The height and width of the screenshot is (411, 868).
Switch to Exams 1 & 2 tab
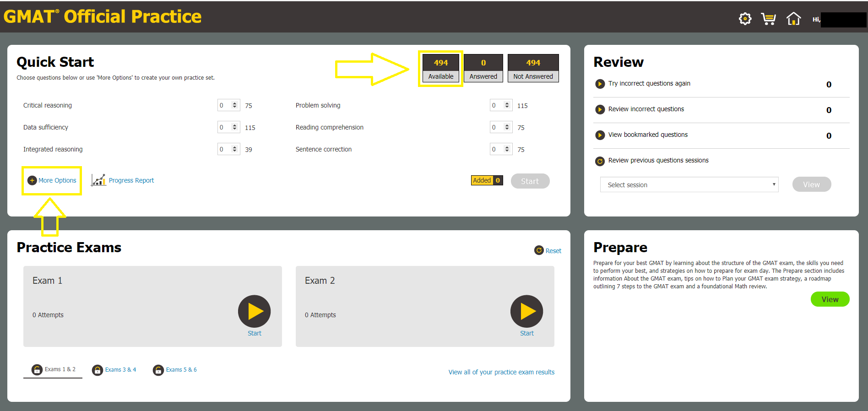53,370
